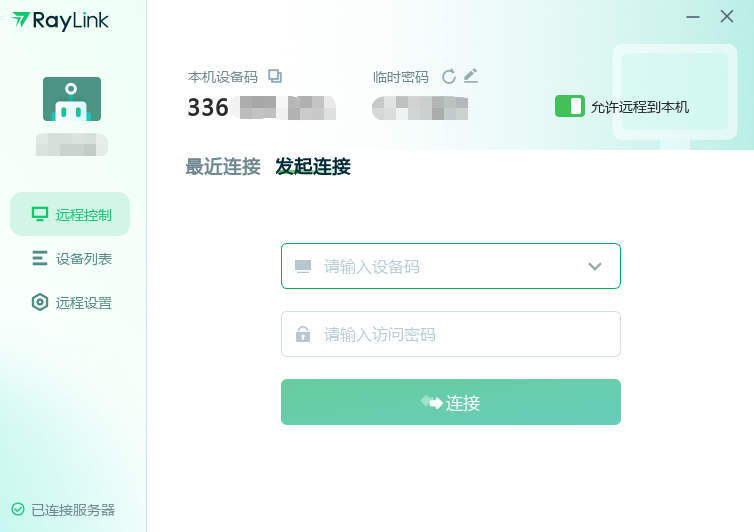This screenshot has height=532, width=754.
Task: Switch to 最近连接 tab
Action: pos(223,167)
